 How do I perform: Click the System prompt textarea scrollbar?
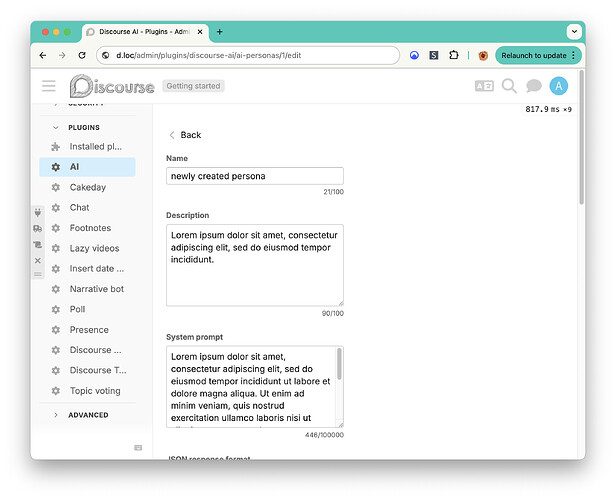pyautogui.click(x=339, y=364)
